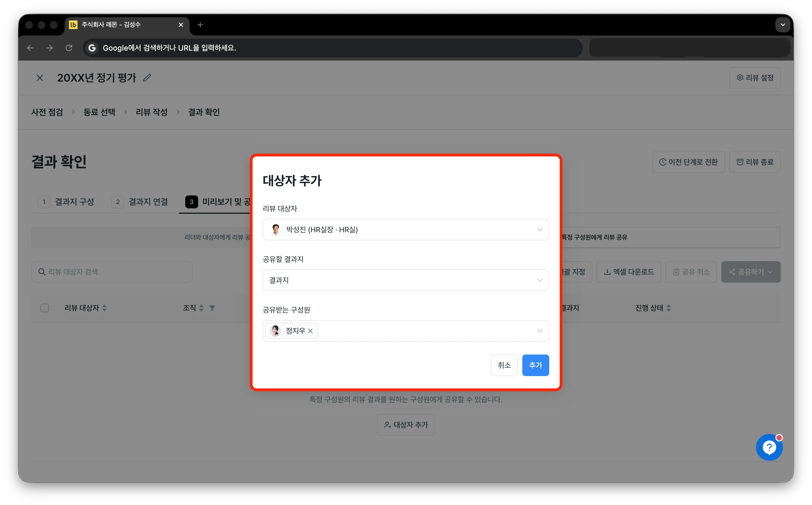Image resolution: width=812 pixels, height=505 pixels.
Task: Click the 추가 button in dialog
Action: (x=535, y=365)
